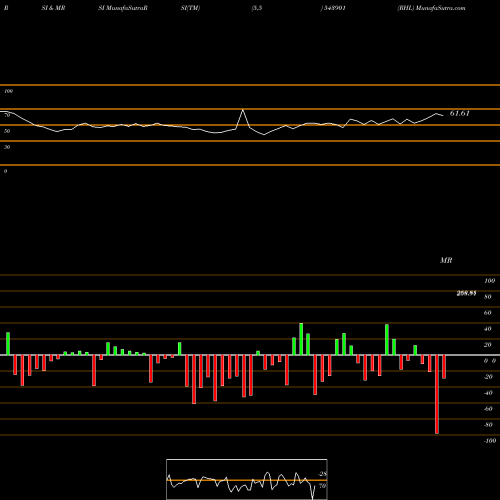Click the RSI current value 61.61
Viewport: 500px width, 500px height.
(460, 113)
